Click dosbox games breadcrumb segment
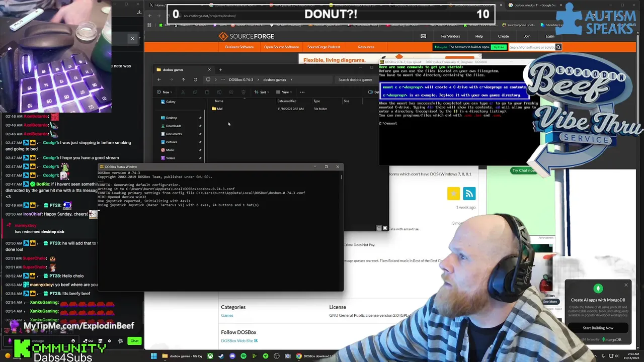644x362 pixels. [x=275, y=79]
